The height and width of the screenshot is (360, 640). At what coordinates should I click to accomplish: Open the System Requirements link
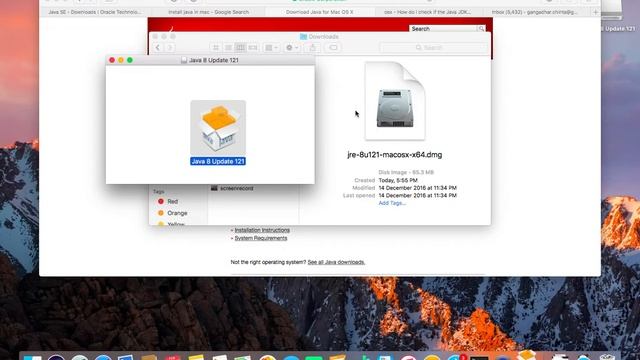click(261, 238)
